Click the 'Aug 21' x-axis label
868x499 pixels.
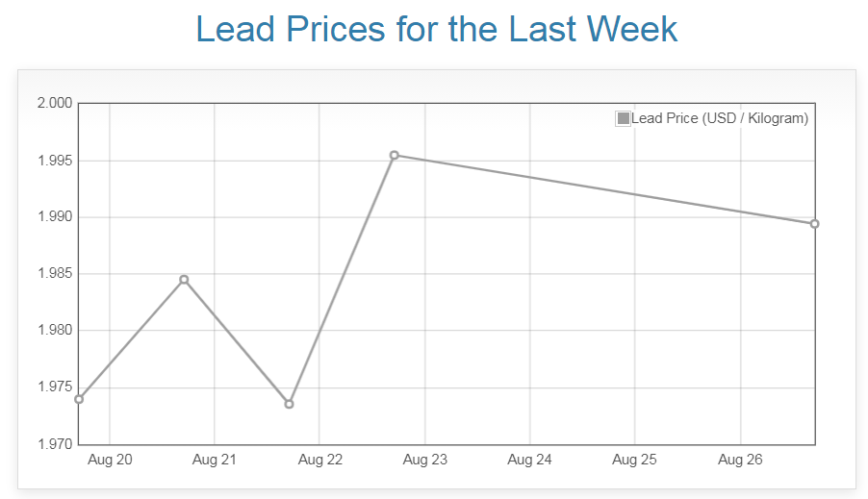pos(214,460)
